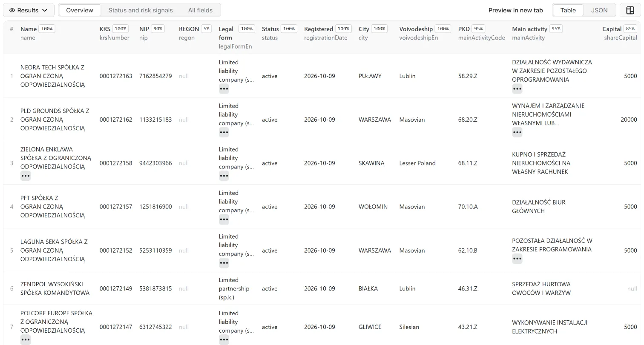Expand name ellipsis in POLCORE EUROPE row
The width and height of the screenshot is (644, 345).
(26, 339)
